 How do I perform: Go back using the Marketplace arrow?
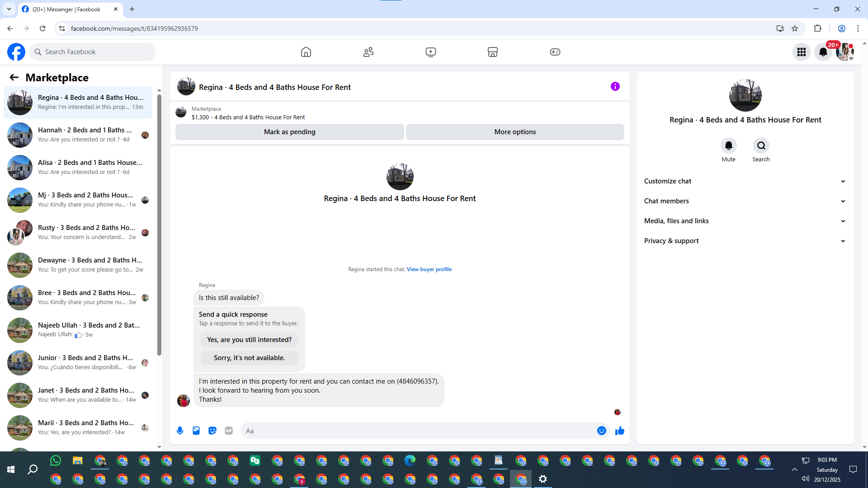[x=14, y=78]
